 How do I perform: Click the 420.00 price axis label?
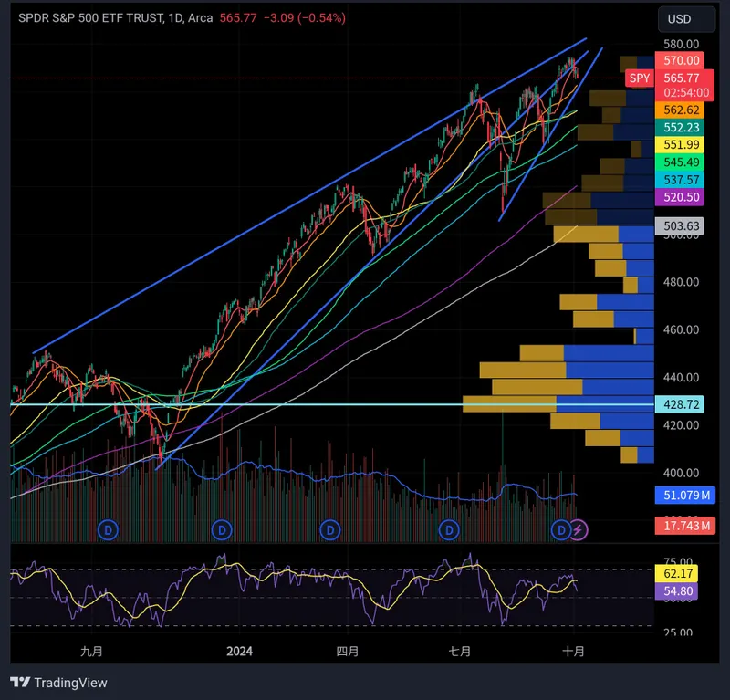click(681, 425)
